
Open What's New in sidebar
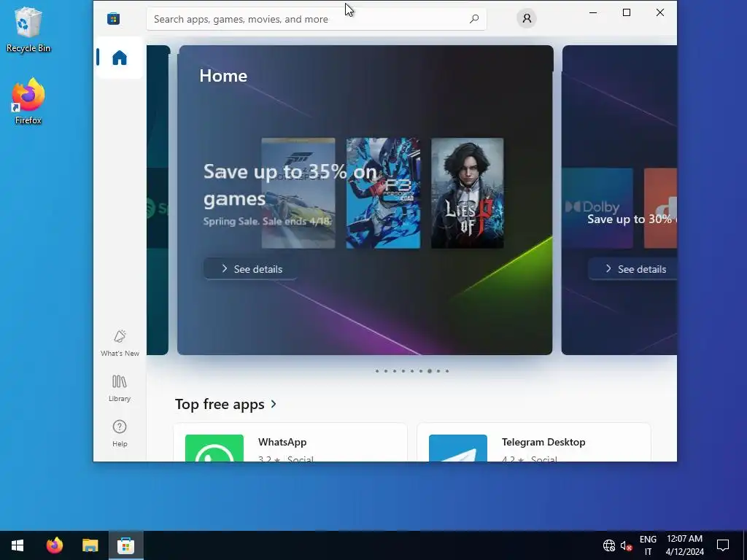[x=120, y=343]
